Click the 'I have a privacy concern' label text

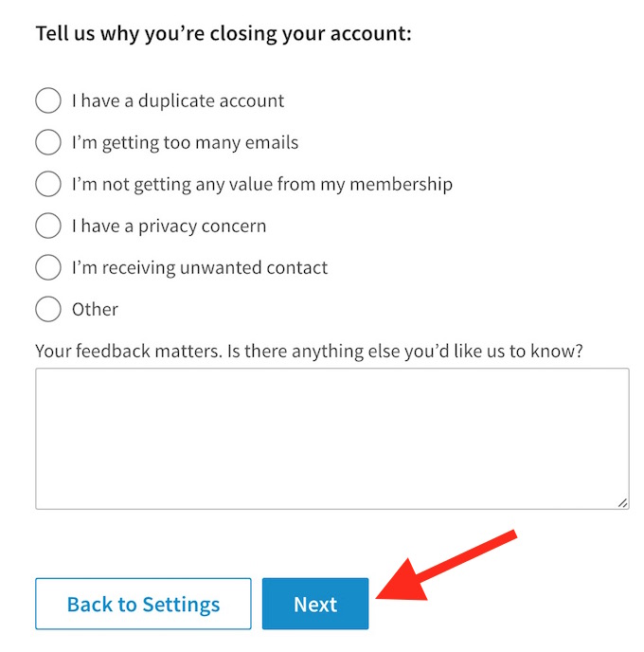(169, 226)
